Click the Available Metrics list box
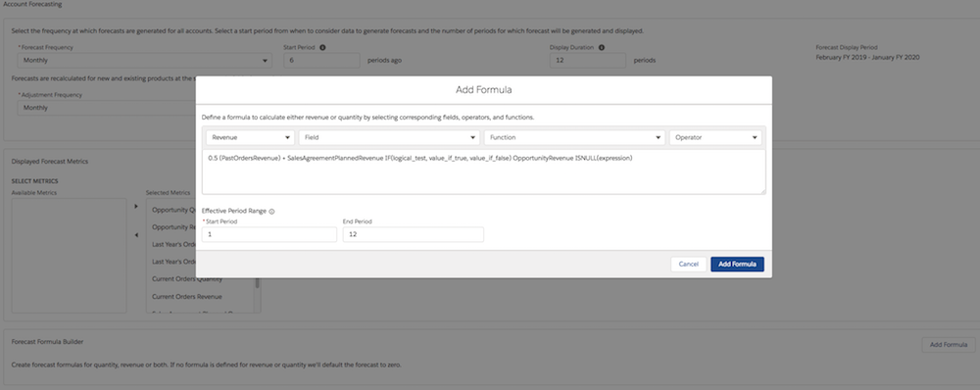 click(69, 256)
